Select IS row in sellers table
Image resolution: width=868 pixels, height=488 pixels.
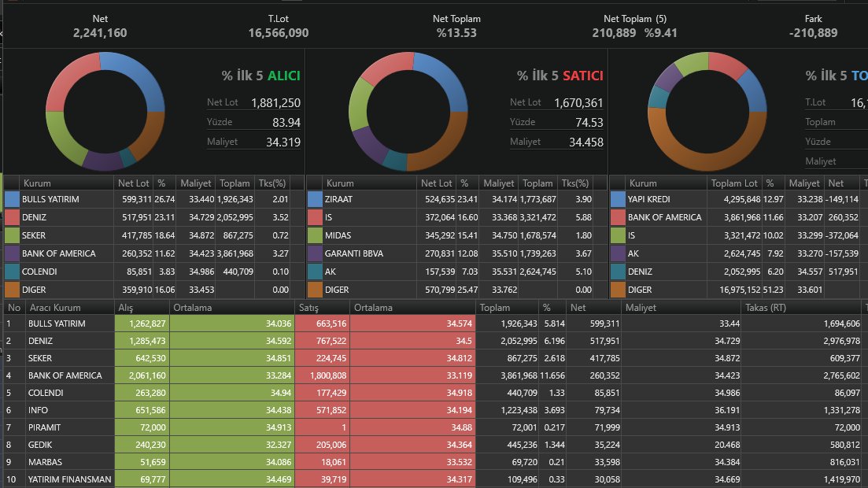[456, 218]
